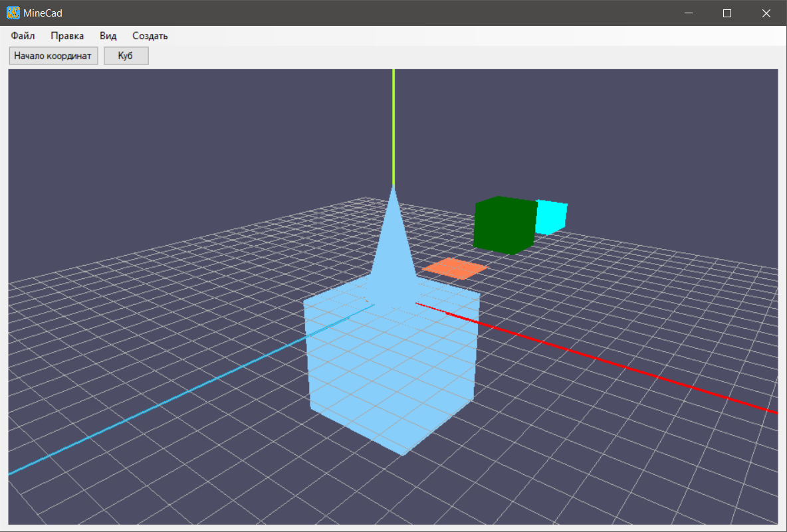Screen dimensions: 787x532
Task: Close the MineCad window
Action: point(766,13)
